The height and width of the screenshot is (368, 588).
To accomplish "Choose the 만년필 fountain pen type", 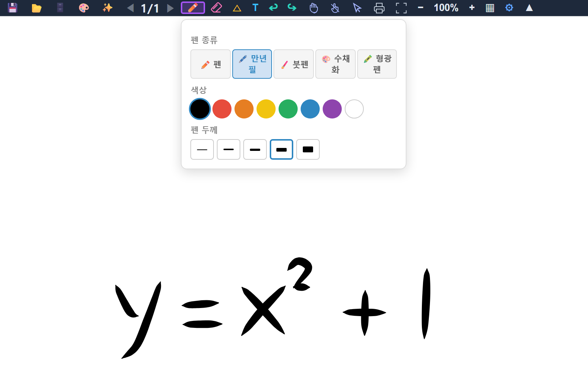I will tap(252, 64).
